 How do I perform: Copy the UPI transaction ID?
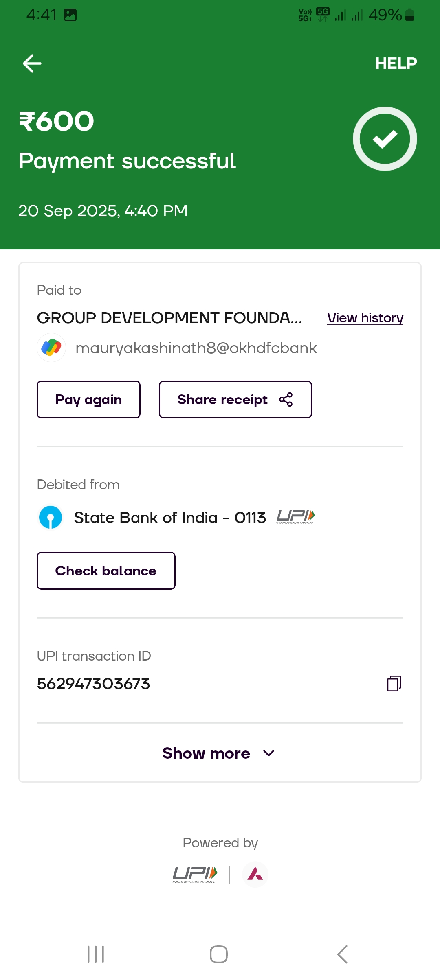pos(394,684)
